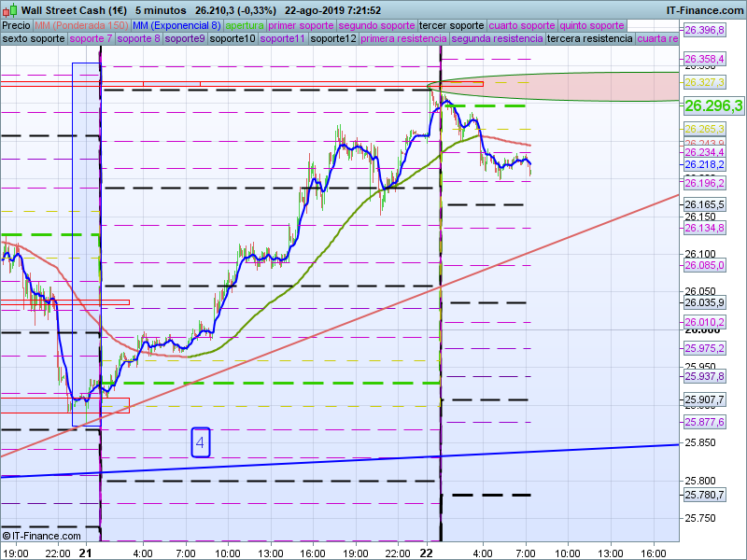Click the chart icon beside Wall Street Cash title
747x560 pixels.
[x=10, y=10]
